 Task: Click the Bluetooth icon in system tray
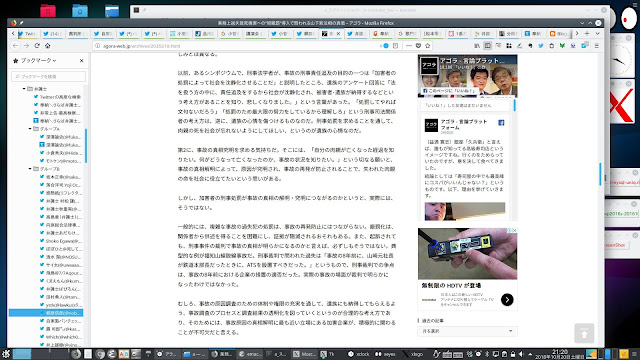pos(487,354)
